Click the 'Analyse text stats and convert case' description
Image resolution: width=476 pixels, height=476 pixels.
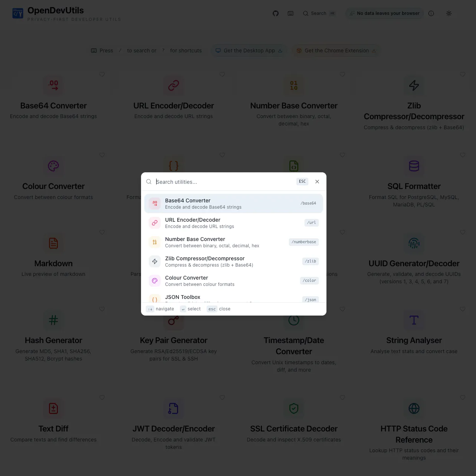click(x=414, y=351)
